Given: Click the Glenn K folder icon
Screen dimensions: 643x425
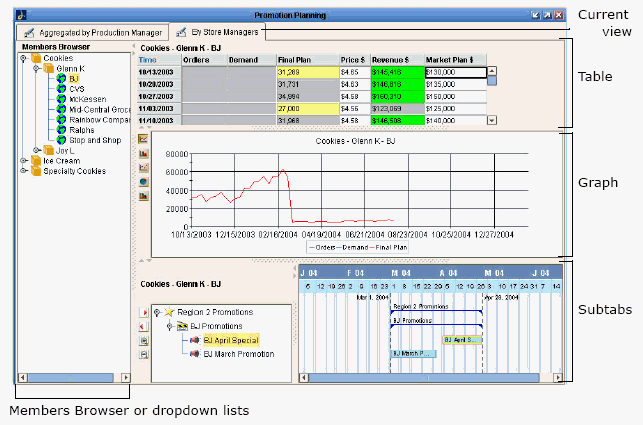Looking at the screenshot, I should [49, 68].
